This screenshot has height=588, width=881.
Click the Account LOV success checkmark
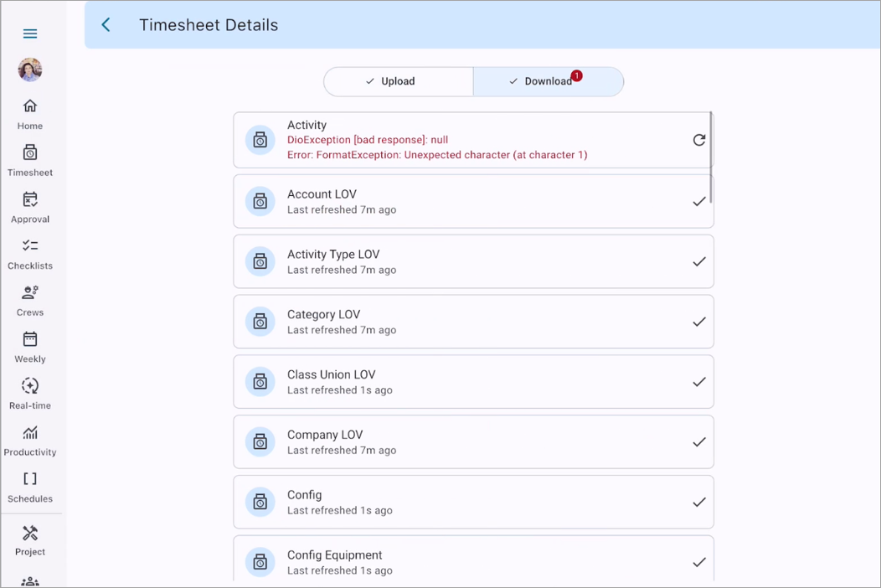click(x=699, y=201)
